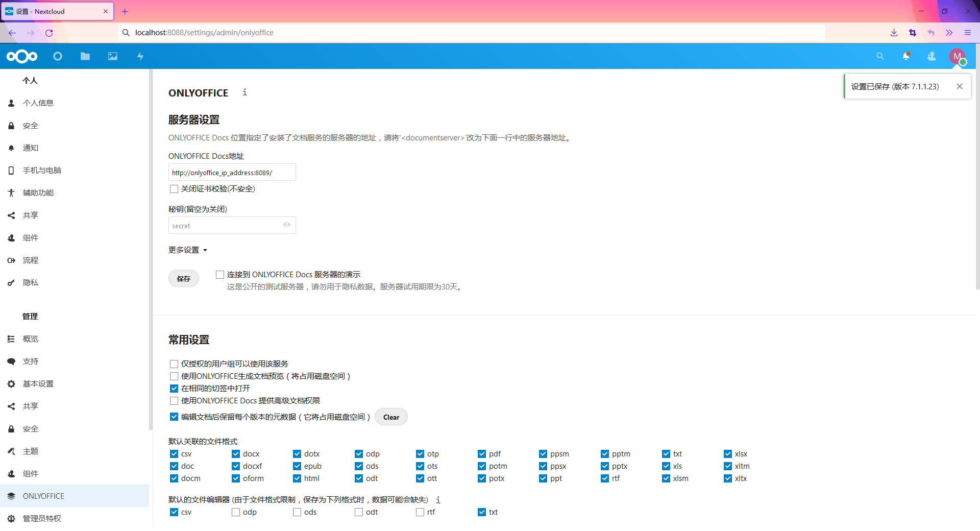Check the ONLYOFFICE Docs 演示服务器 option
The width and height of the screenshot is (980, 531).
coord(219,274)
